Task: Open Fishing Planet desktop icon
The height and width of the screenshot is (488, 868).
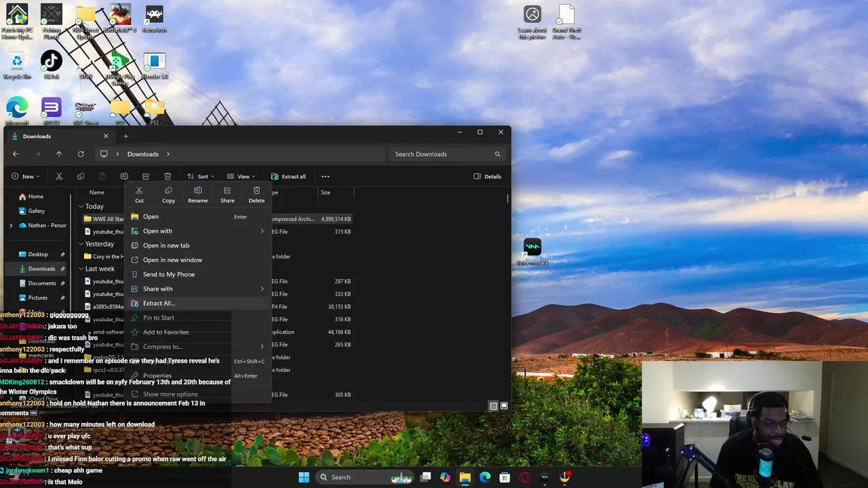Action: (x=52, y=19)
